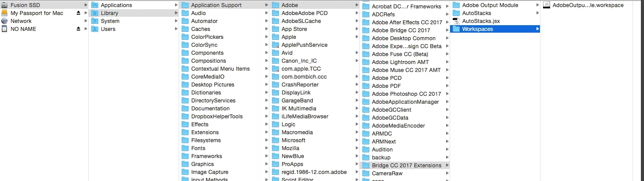This screenshot has height=181, width=644.
Task: Click the Bridge CC 2017 Extensions folder icon
Action: [365, 166]
